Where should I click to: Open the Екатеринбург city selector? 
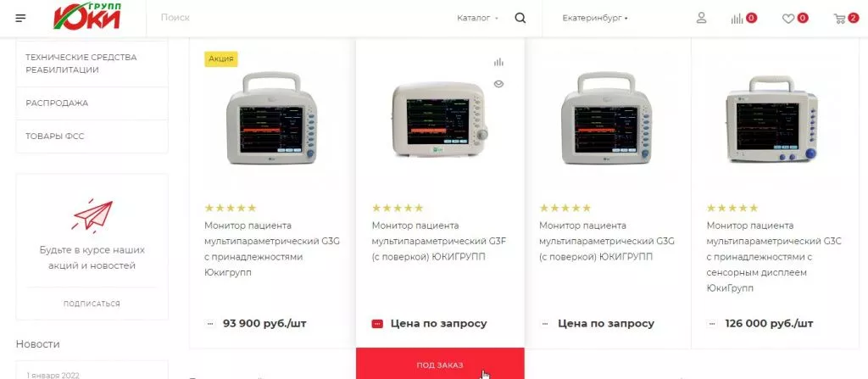coord(595,18)
